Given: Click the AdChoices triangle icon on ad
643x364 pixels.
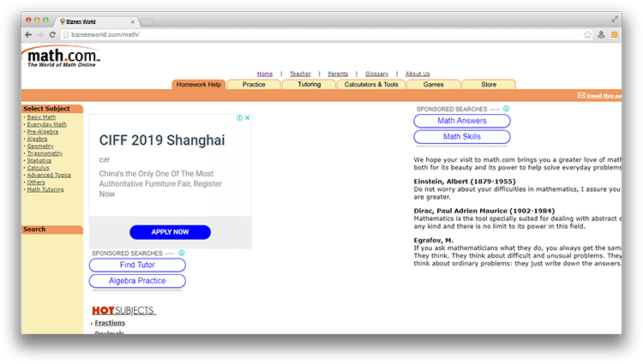Looking at the screenshot, I should (239, 118).
